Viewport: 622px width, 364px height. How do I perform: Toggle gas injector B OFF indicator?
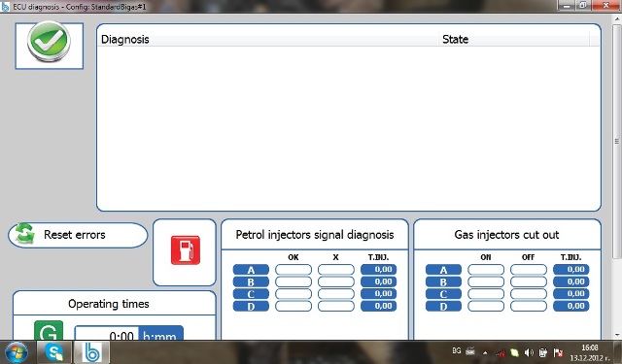529,282
